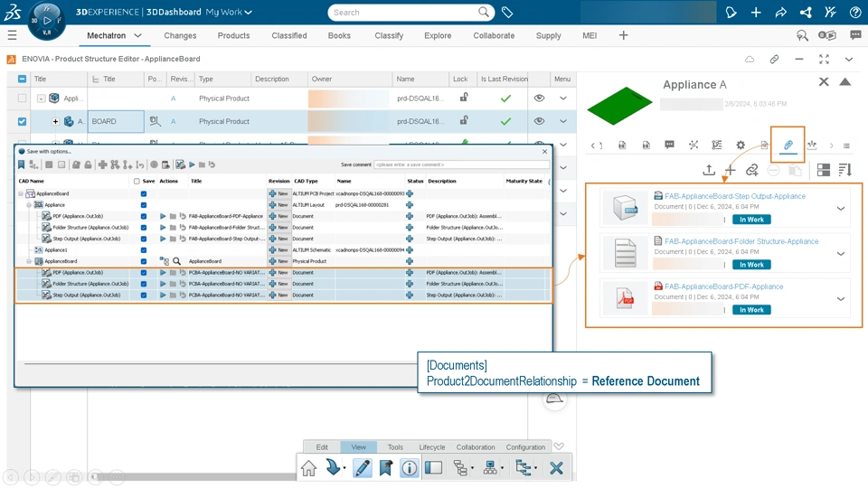The width and height of the screenshot is (868, 488).
Task: Collapse the Appli... root row expander
Action: pos(41,99)
